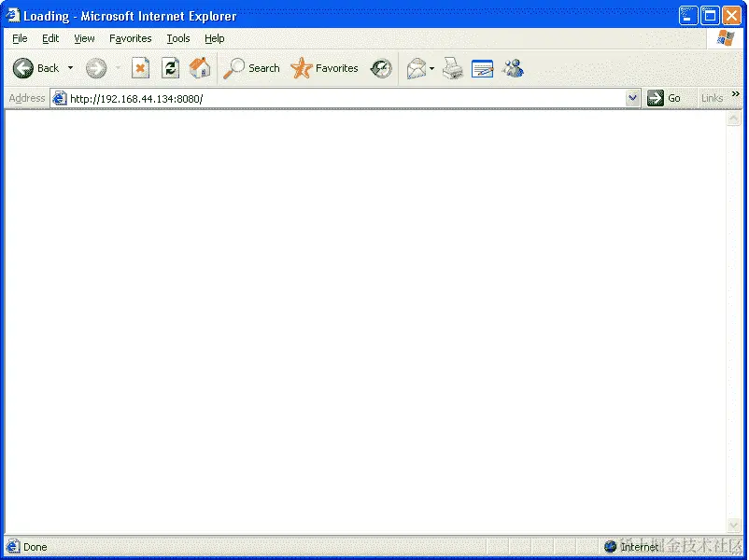Viewport: 749px width, 560px height.
Task: Minimize the Internet Explorer window
Action: tap(688, 16)
